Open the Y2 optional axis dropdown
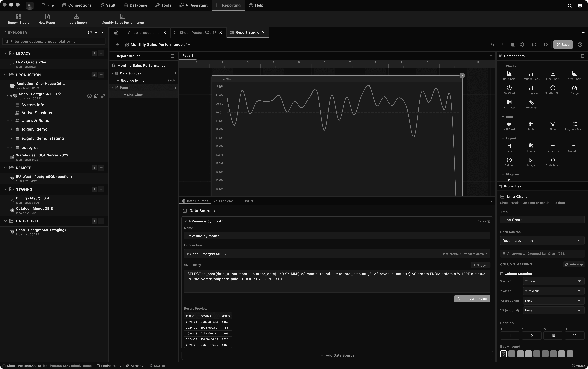The width and height of the screenshot is (588, 369). (553, 301)
